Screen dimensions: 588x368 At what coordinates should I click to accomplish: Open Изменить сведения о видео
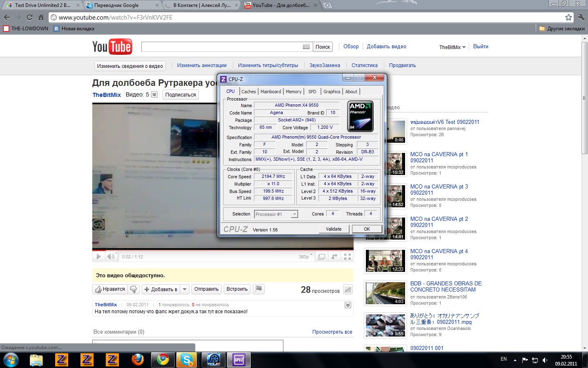point(130,66)
